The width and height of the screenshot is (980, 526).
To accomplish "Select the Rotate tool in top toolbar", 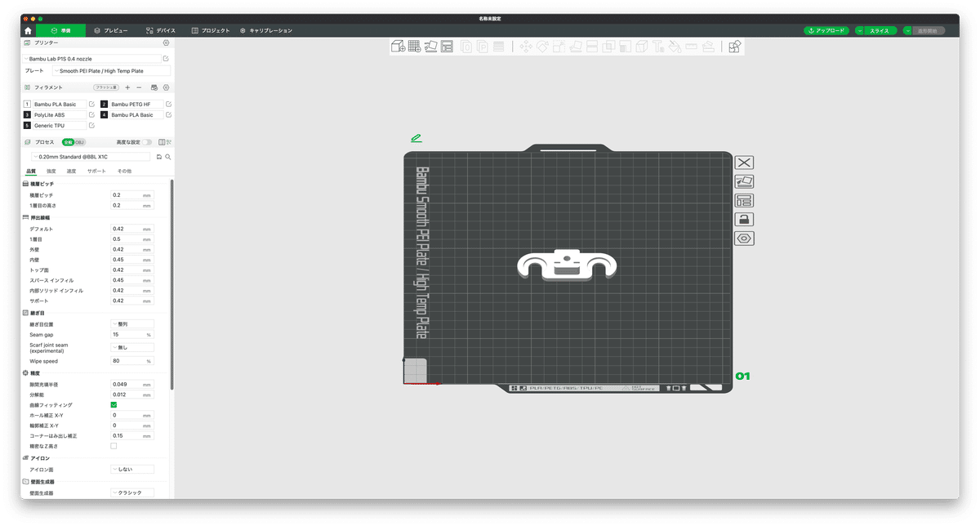I will click(542, 47).
